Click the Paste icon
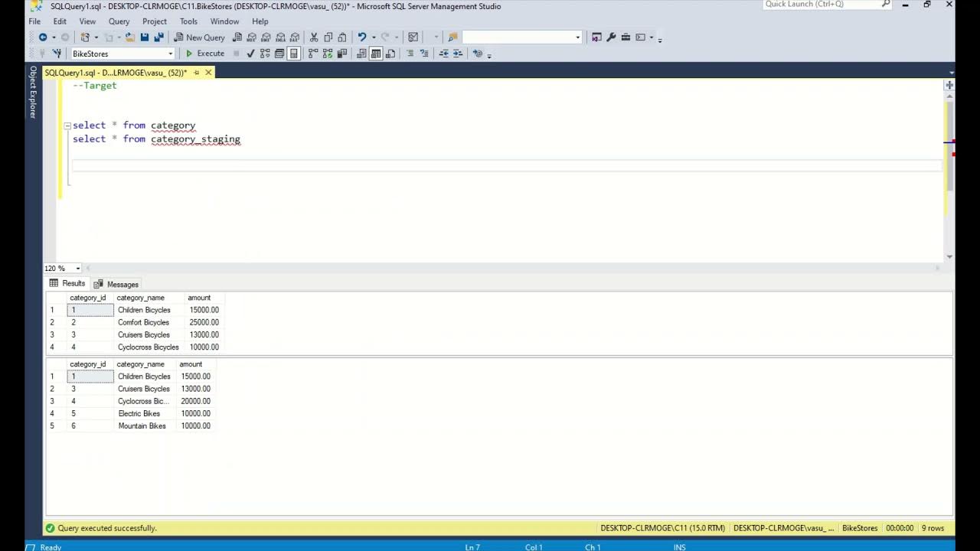This screenshot has height=551, width=980. 342,37
